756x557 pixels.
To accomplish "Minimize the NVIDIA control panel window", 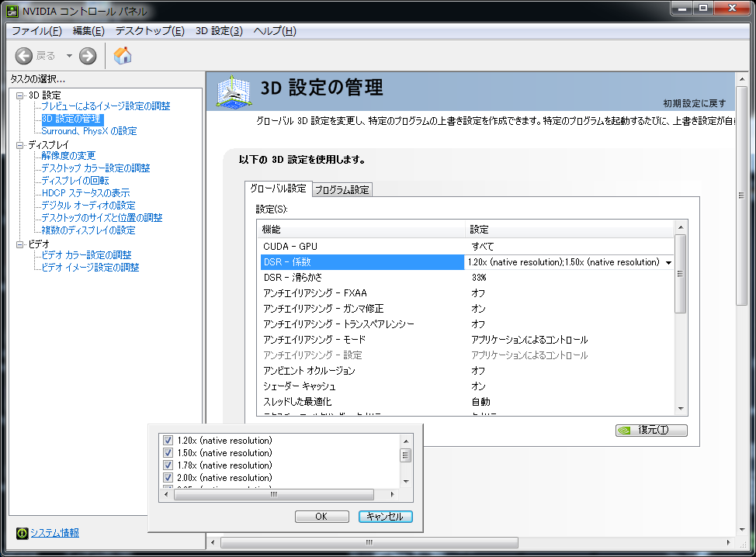I will [x=681, y=9].
